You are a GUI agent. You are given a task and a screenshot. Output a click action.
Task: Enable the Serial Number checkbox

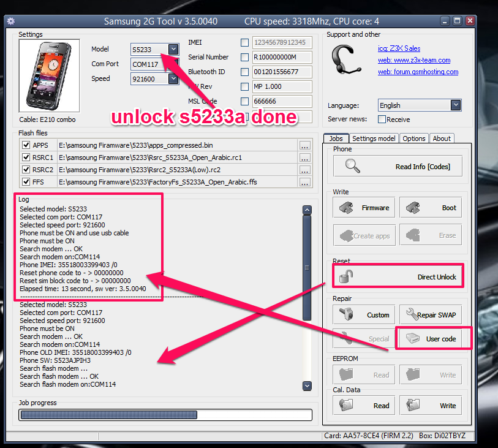[244, 57]
